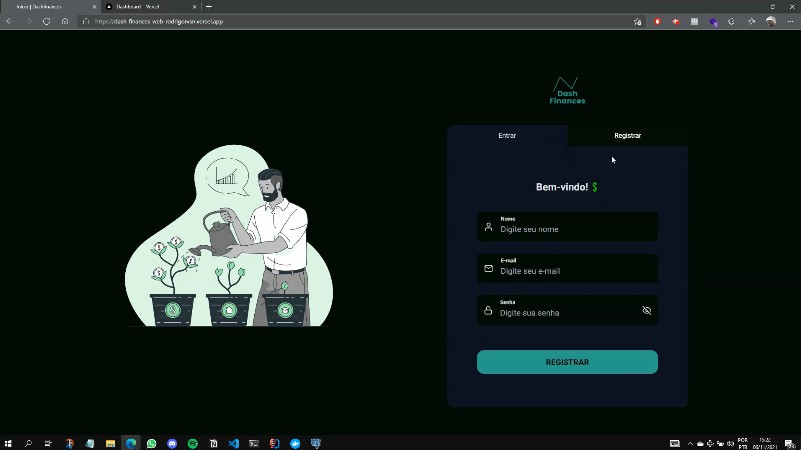Click the browser address bar
Screen dimensions: 801x450
point(350,21)
